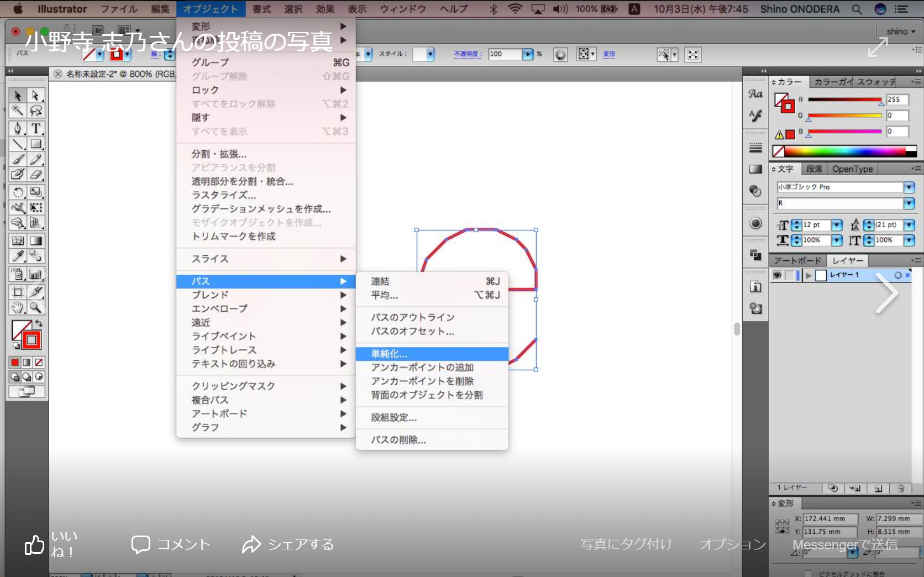Pick the Type tool
This screenshot has height=577, width=924.
[x=36, y=128]
